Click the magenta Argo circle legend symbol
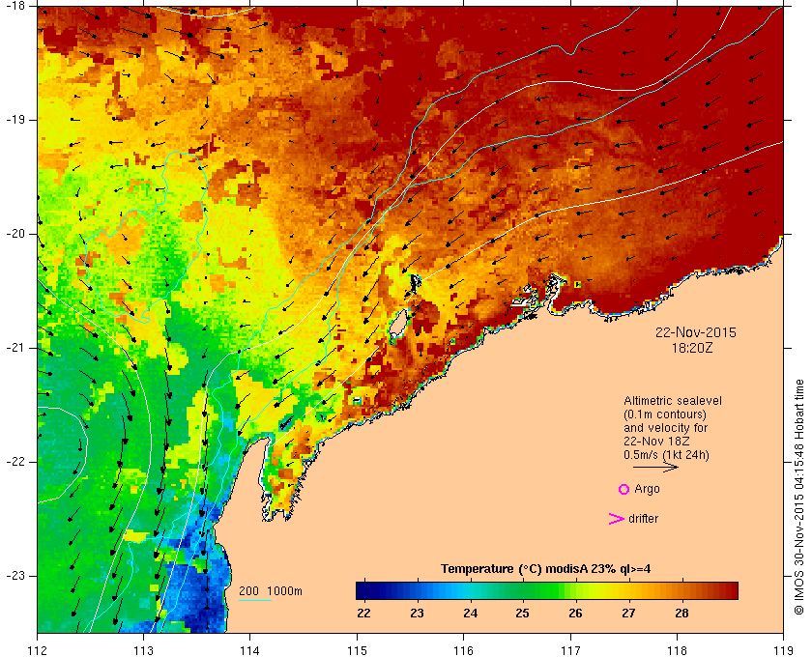Screen dimensions: 812x657 (624, 489)
